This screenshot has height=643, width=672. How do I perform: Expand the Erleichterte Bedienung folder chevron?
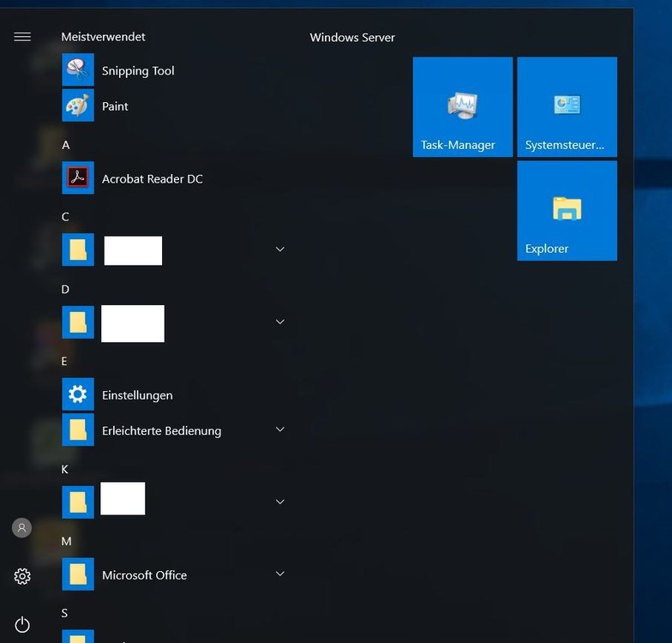[x=279, y=430]
